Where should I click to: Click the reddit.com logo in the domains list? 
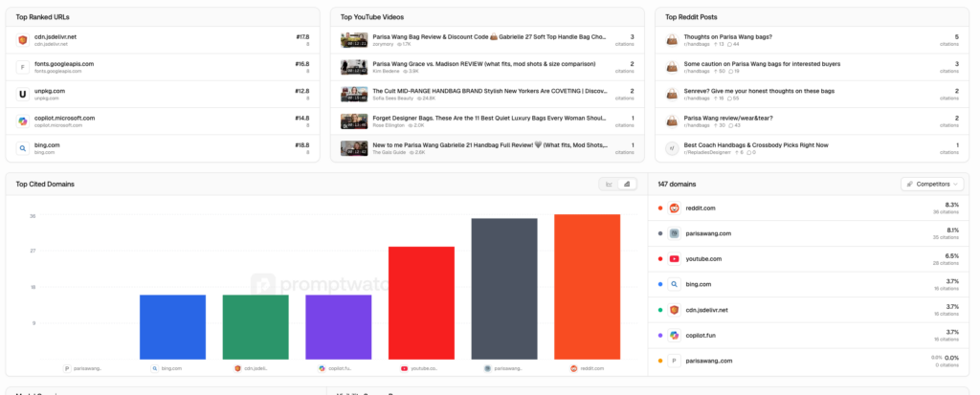point(675,208)
